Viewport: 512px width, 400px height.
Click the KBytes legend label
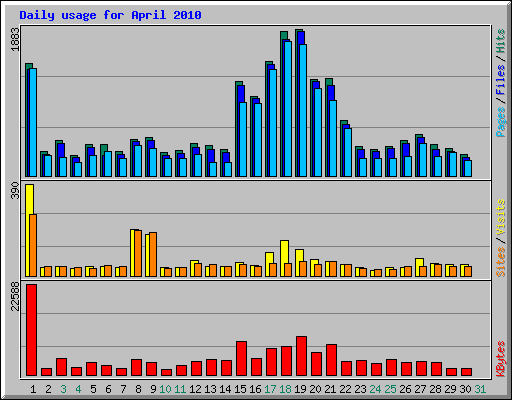pos(500,359)
